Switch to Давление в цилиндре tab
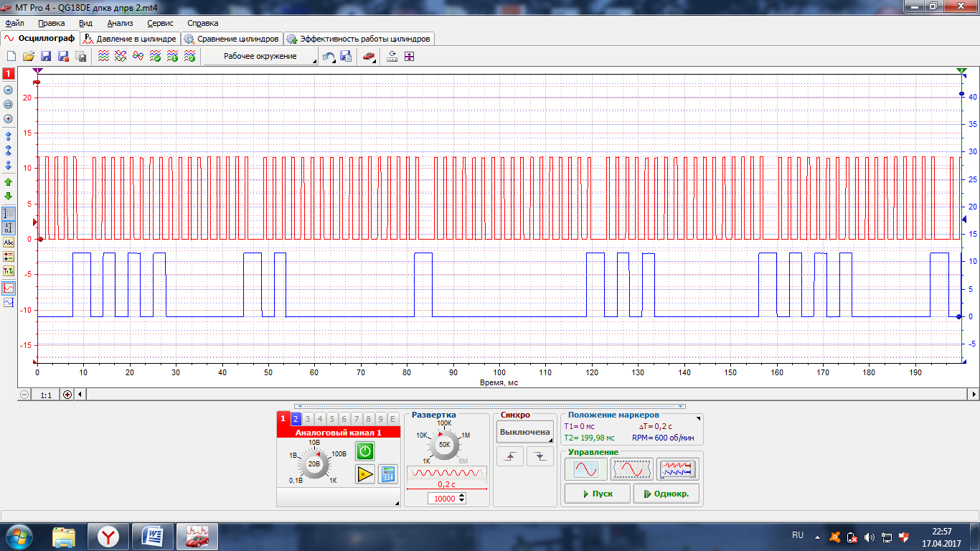Screen dimensions: 980x551 (x=129, y=39)
